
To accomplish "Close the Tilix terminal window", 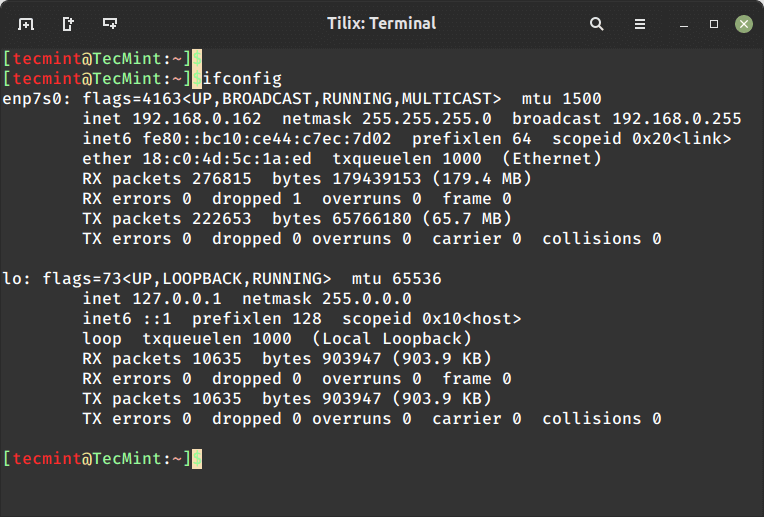I will pyautogui.click(x=744, y=24).
